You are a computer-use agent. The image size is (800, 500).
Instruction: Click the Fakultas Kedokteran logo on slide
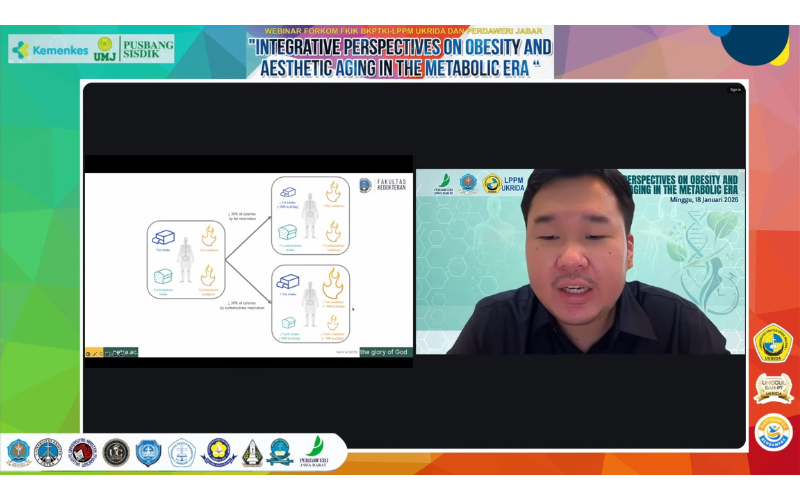pyautogui.click(x=384, y=185)
